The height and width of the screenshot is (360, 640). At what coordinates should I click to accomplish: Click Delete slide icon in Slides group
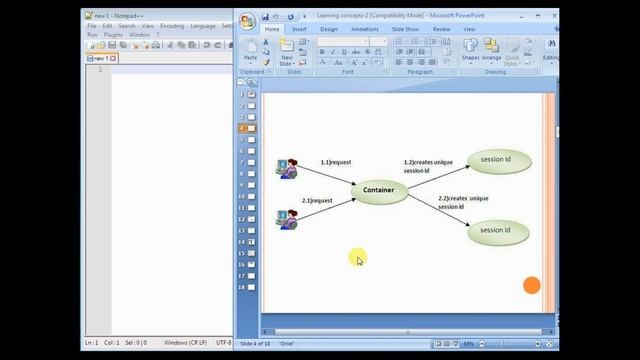[302, 62]
